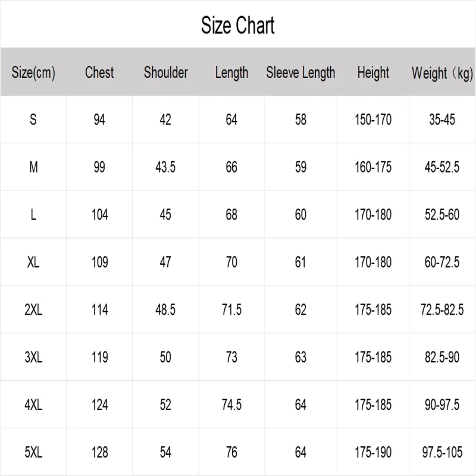Click height range 150-170 for S
Image resolution: width=476 pixels, height=476 pixels.
(x=373, y=120)
